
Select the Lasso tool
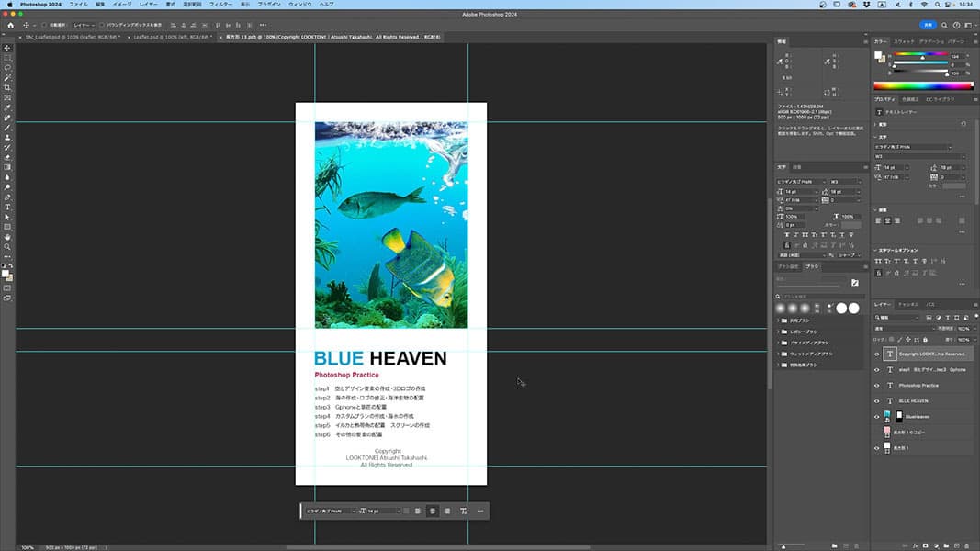(7, 68)
